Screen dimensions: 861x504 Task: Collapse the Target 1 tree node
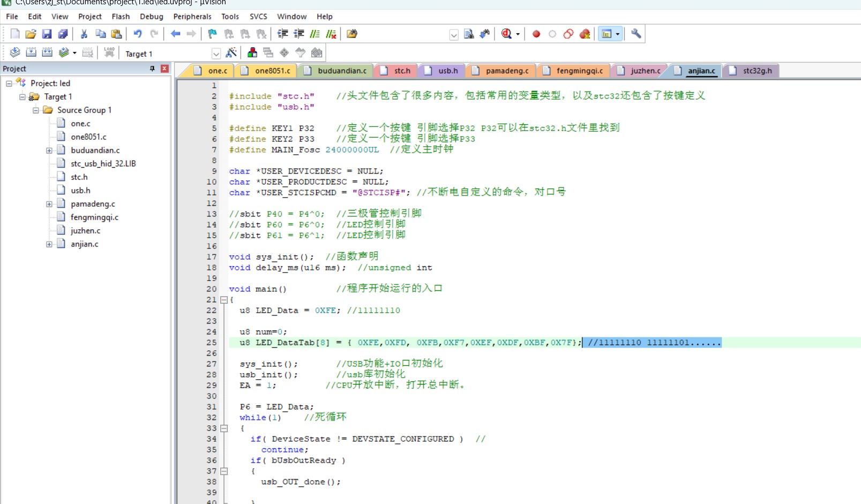point(23,97)
